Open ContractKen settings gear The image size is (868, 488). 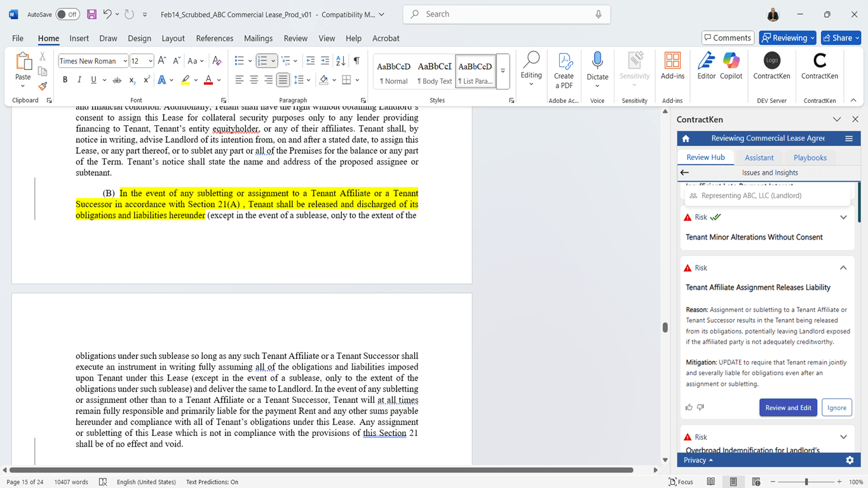[850, 460]
